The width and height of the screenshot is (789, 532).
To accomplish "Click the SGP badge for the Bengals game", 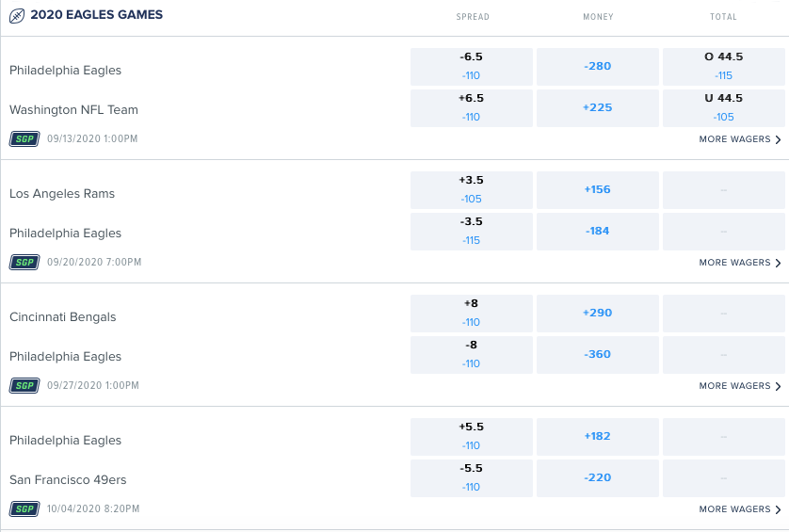I will click(x=24, y=385).
